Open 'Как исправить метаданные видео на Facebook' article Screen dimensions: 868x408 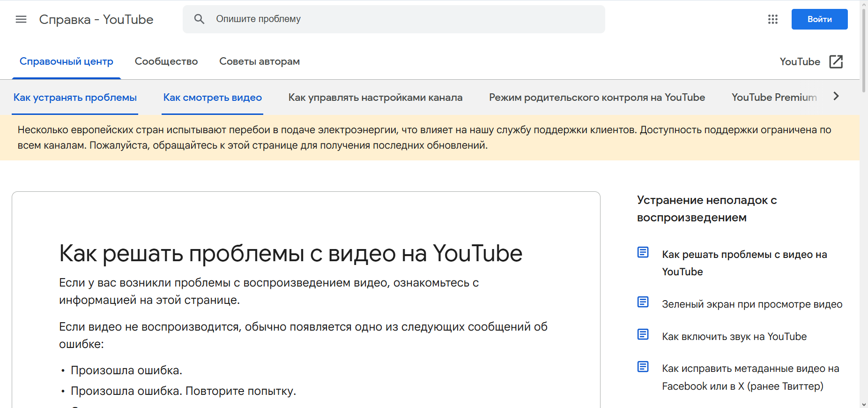click(750, 378)
